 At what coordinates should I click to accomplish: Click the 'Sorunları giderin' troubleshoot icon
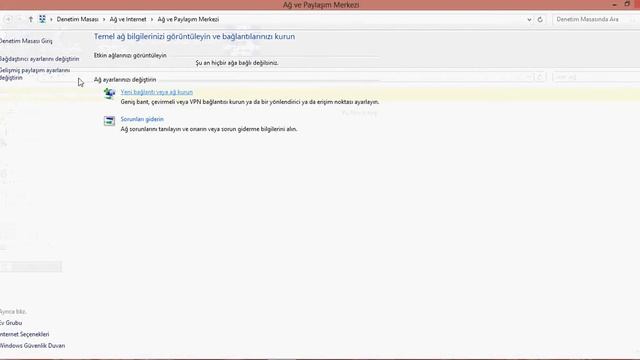pos(109,121)
